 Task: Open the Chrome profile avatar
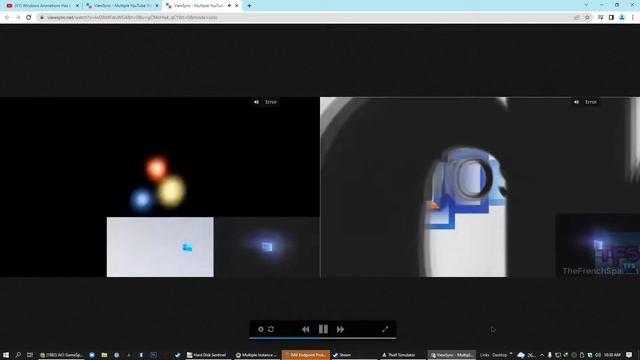(x=622, y=18)
